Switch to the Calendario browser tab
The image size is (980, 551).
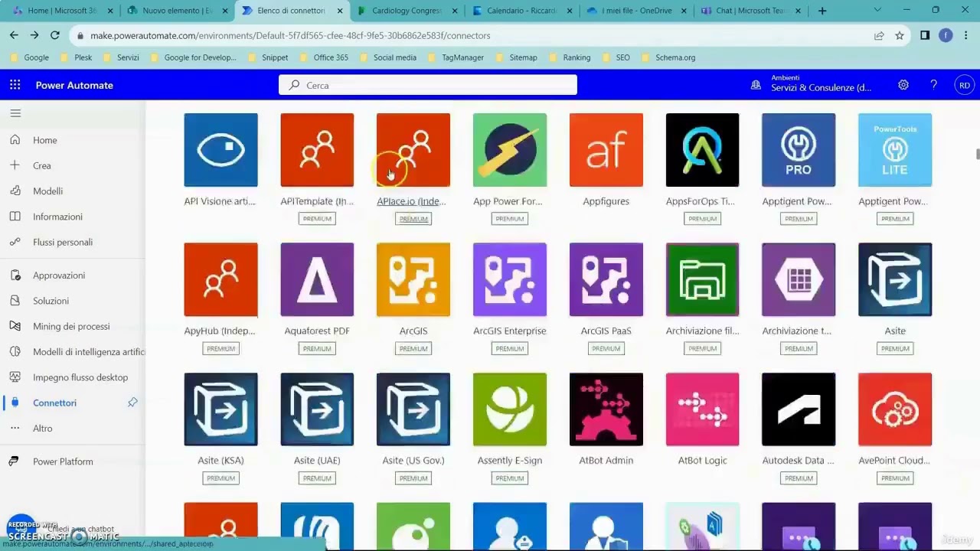[521, 11]
